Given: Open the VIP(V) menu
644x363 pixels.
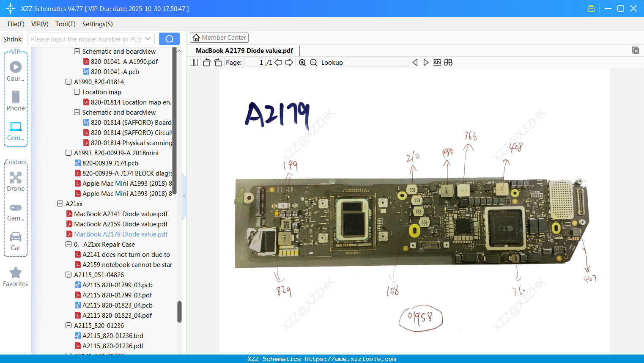Looking at the screenshot, I should click(40, 24).
